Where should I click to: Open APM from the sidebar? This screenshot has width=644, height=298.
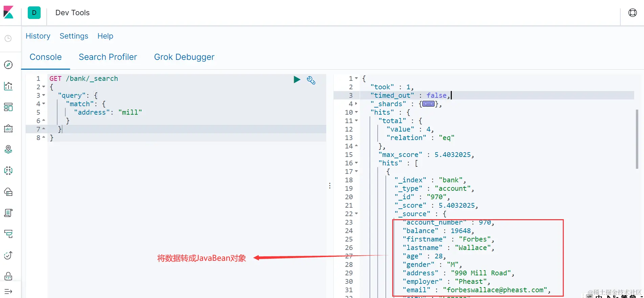pyautogui.click(x=8, y=234)
